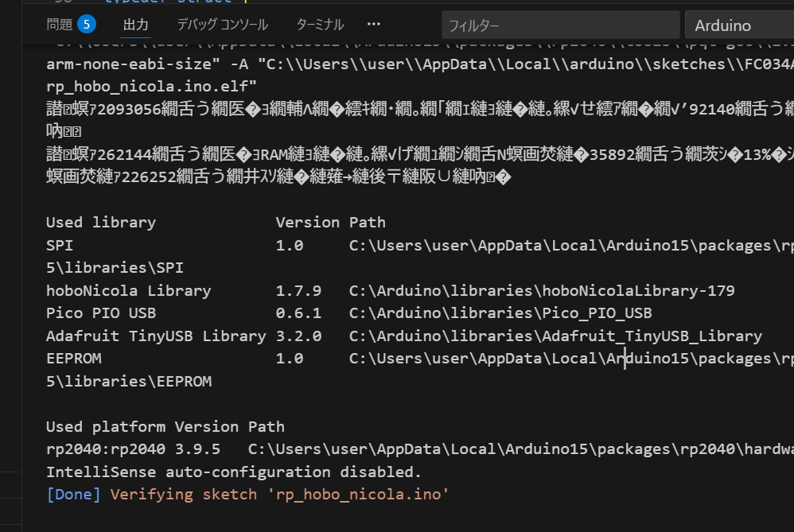This screenshot has height=532, width=794.
Task: Click the "Used library" column header text
Action: click(x=101, y=222)
